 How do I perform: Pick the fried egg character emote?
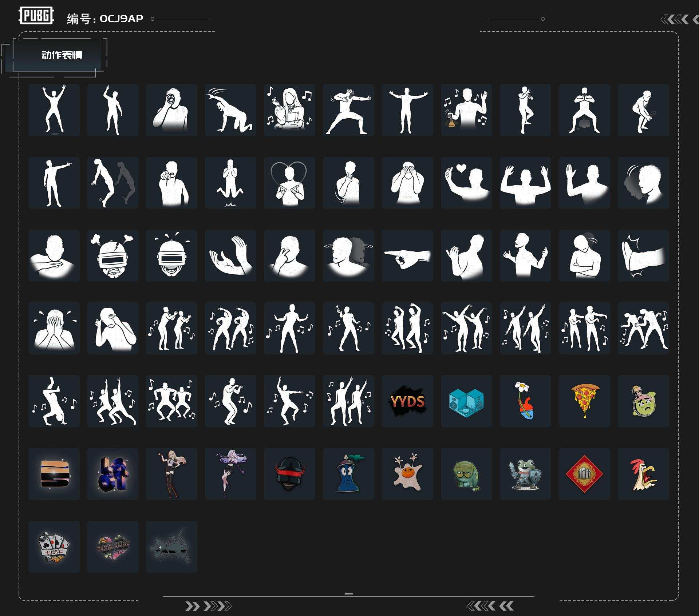click(407, 474)
